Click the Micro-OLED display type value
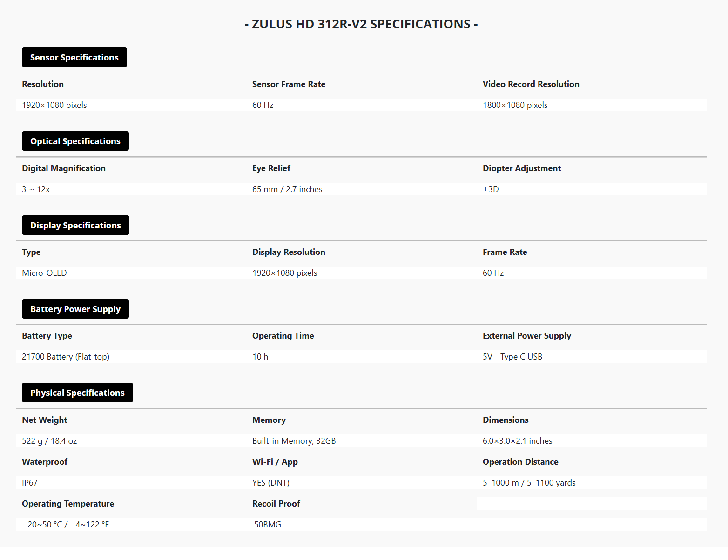The width and height of the screenshot is (728, 560). pos(44,273)
